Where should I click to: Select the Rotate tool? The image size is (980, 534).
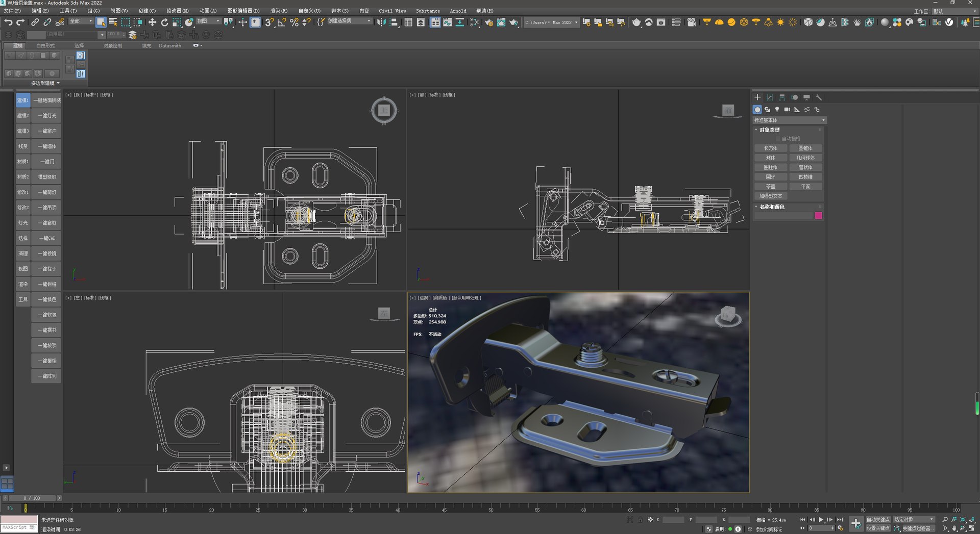pos(164,22)
